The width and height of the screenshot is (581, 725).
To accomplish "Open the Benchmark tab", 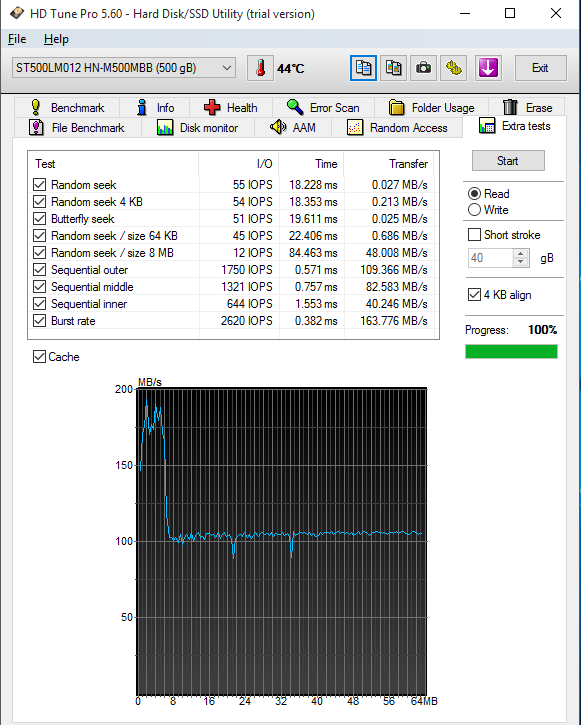I will [67, 108].
